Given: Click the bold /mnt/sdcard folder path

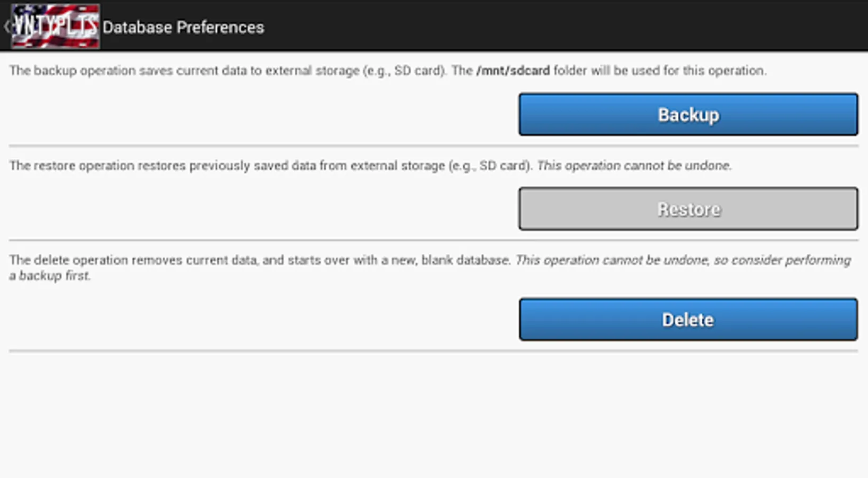Looking at the screenshot, I should click(513, 71).
